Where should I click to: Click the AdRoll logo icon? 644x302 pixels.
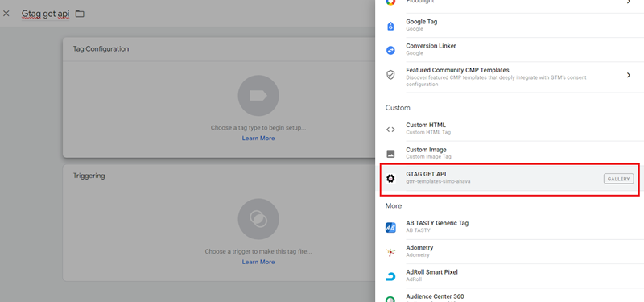pos(390,276)
